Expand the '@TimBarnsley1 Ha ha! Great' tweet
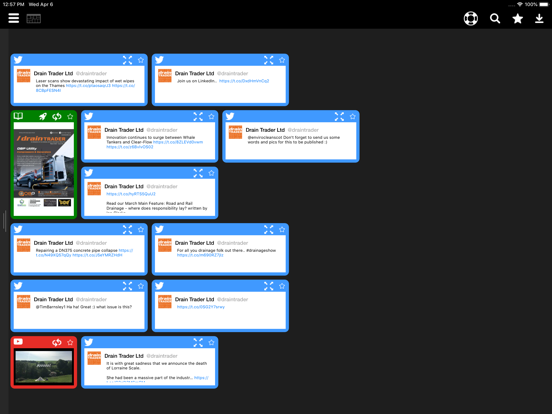Screen dimensions: 552x414 click(127, 286)
